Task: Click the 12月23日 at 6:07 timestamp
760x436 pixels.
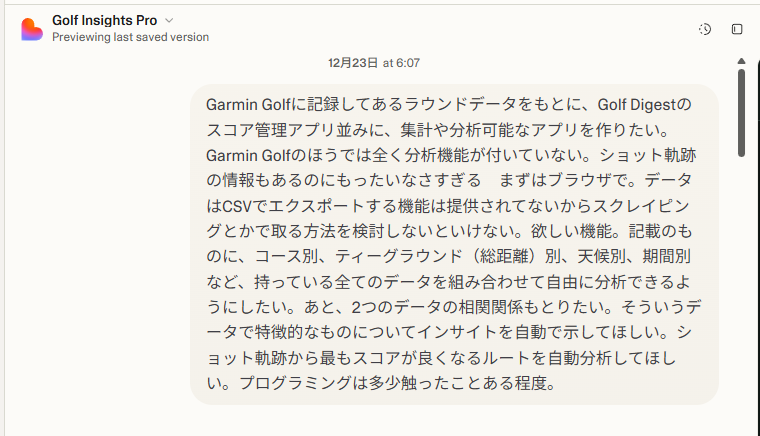Action: [373, 62]
